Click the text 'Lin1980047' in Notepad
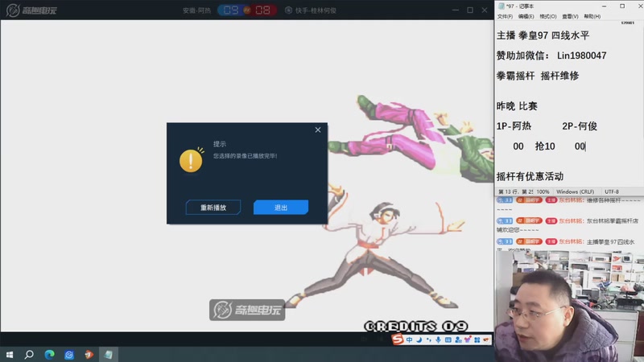The width and height of the screenshot is (644, 362). (x=581, y=56)
